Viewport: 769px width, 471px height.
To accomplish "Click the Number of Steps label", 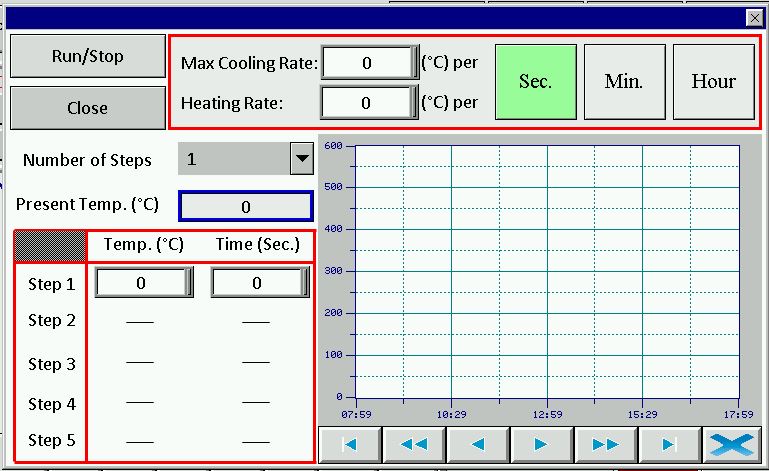I will click(x=87, y=160).
